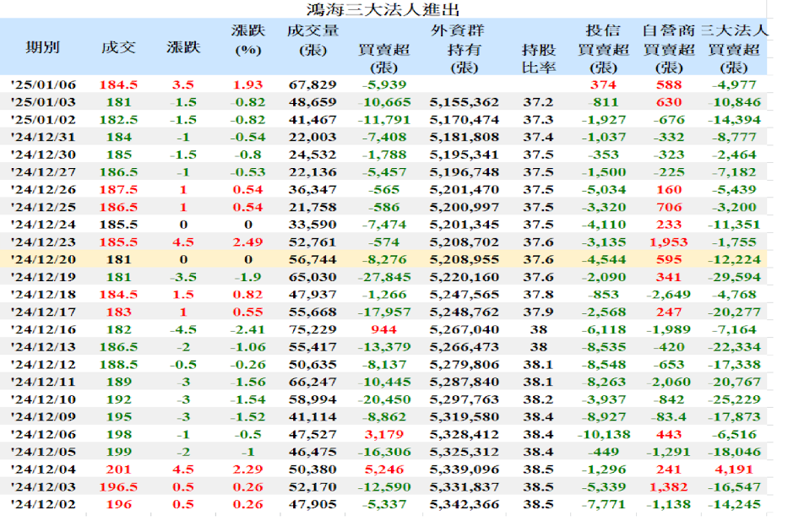This screenshot has height=532, width=788.
Task: Click foreign holdings value 5,208,955
Action: 465,260
